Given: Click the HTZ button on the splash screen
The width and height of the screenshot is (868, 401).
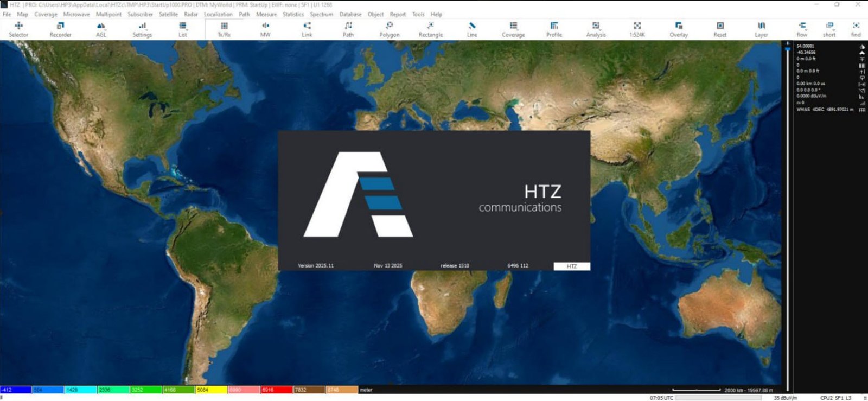Looking at the screenshot, I should [572, 266].
